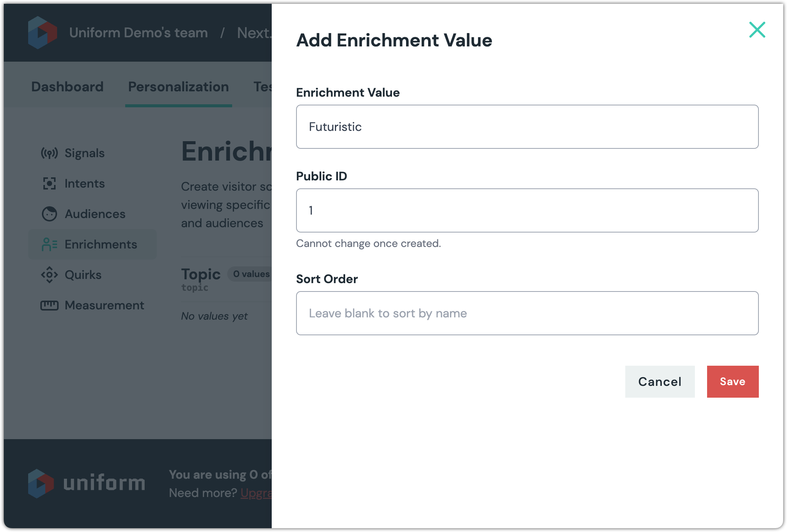Focus the Public ID input field
This screenshot has height=532, width=787.
tap(527, 210)
